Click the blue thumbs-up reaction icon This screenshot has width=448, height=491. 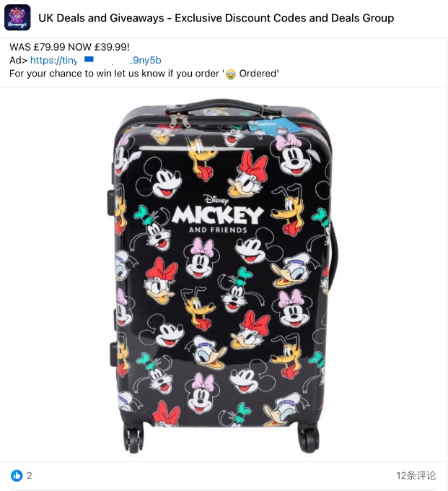click(x=17, y=476)
